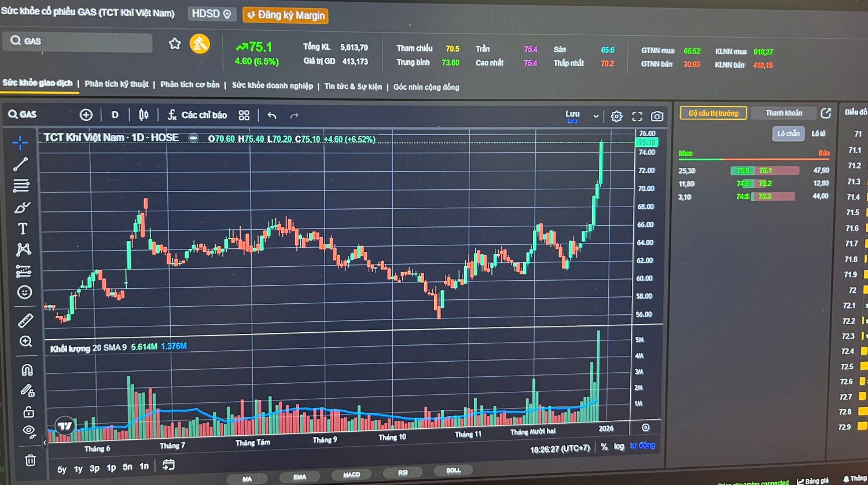868x485 pixels.
Task: Switch to Phân tích kỹ thuật tab
Action: [116, 84]
